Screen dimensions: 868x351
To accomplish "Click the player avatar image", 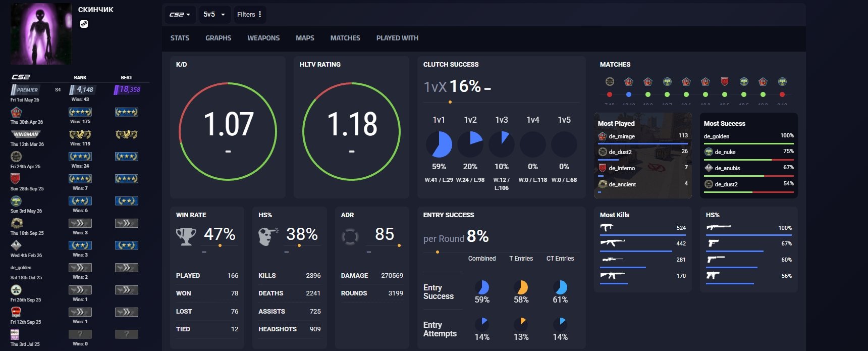I will (41, 33).
